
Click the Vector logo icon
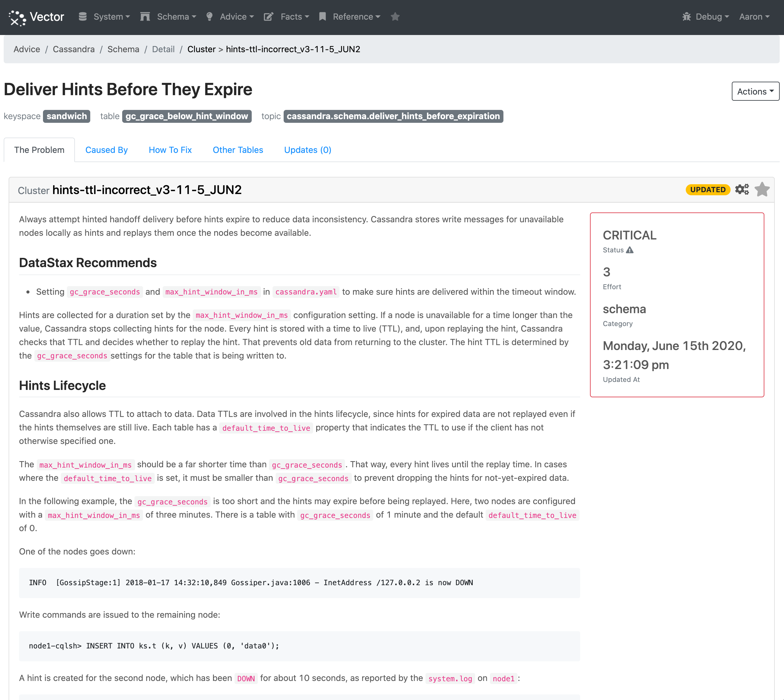[17, 17]
